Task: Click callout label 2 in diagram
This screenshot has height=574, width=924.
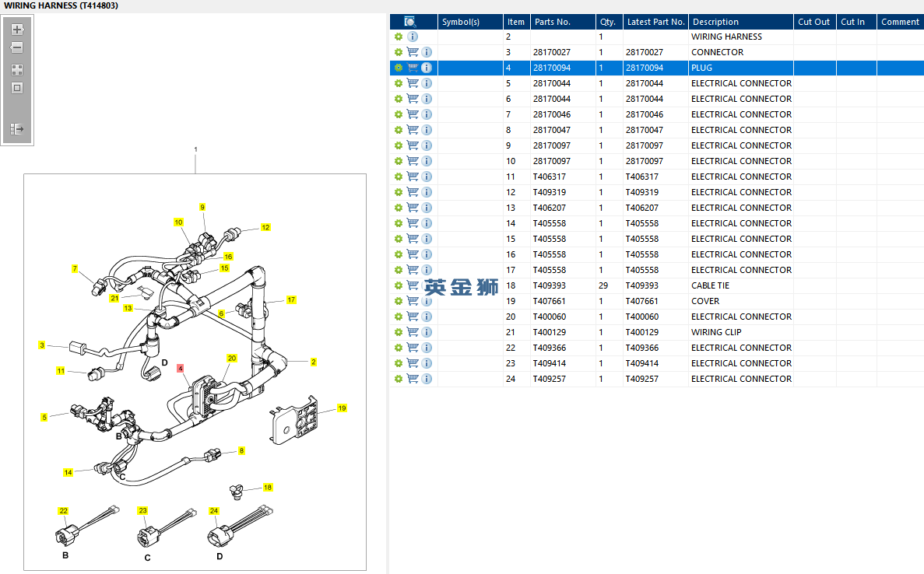Action: [313, 362]
